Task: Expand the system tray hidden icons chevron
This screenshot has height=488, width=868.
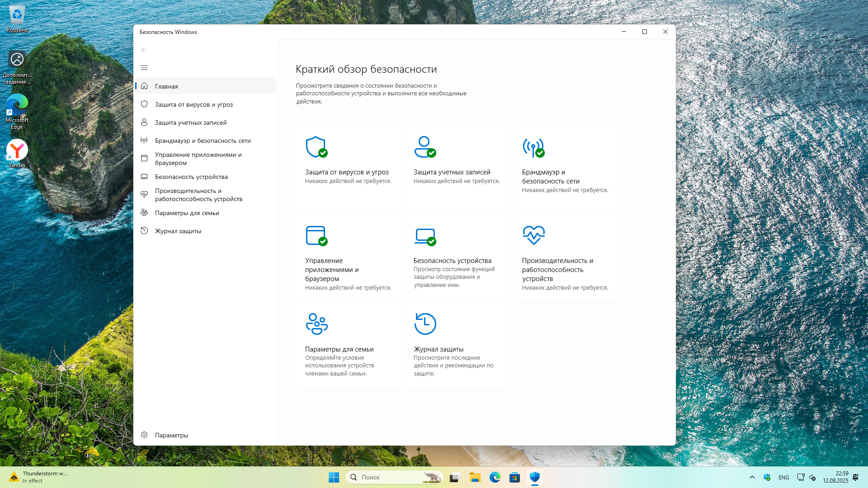Action: point(752,477)
